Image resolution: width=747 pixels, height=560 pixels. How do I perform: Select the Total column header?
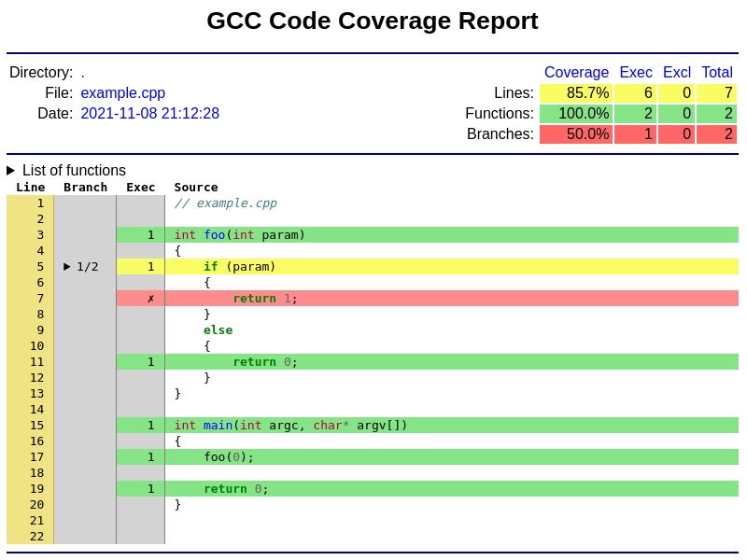tap(717, 72)
